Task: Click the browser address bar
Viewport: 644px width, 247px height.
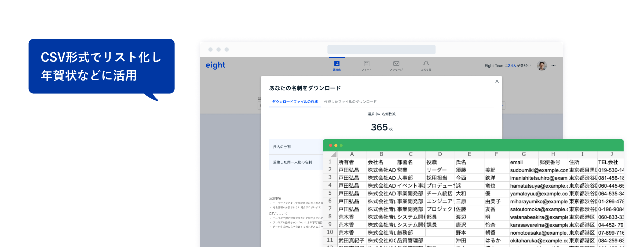Action: 381,49
